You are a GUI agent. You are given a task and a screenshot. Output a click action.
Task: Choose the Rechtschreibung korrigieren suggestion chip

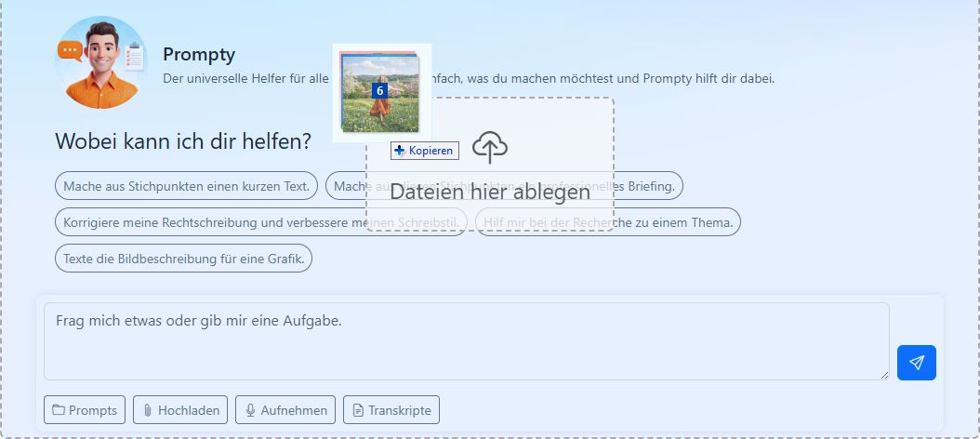coord(261,222)
